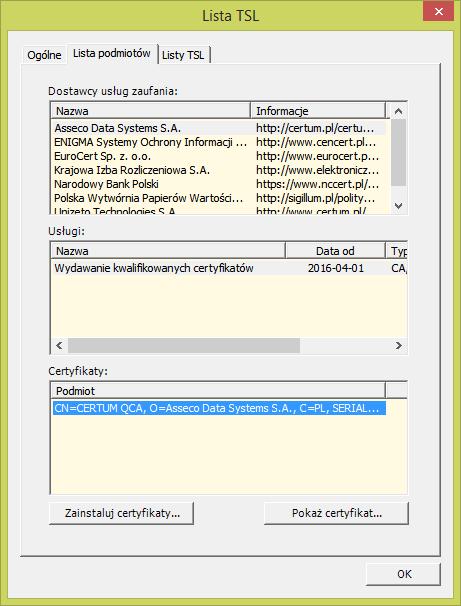Screen dimensions: 461x606
Task: Click the OK button
Action: [x=404, y=574]
